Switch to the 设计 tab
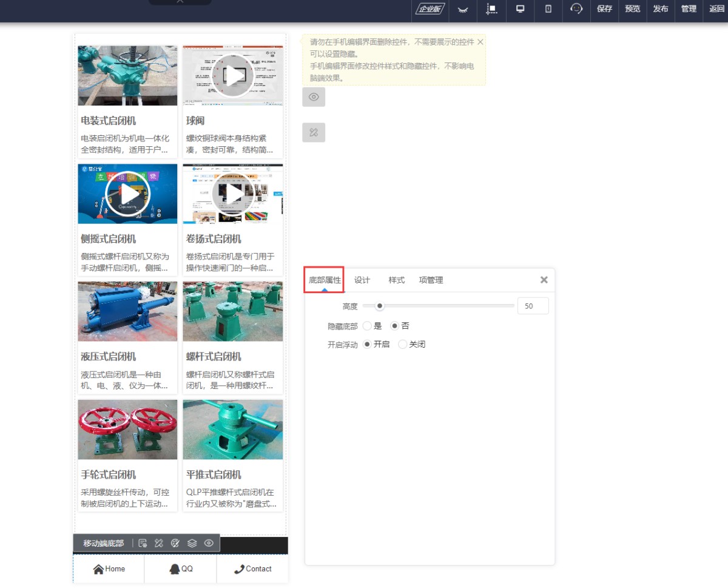The image size is (728, 588). click(x=362, y=280)
